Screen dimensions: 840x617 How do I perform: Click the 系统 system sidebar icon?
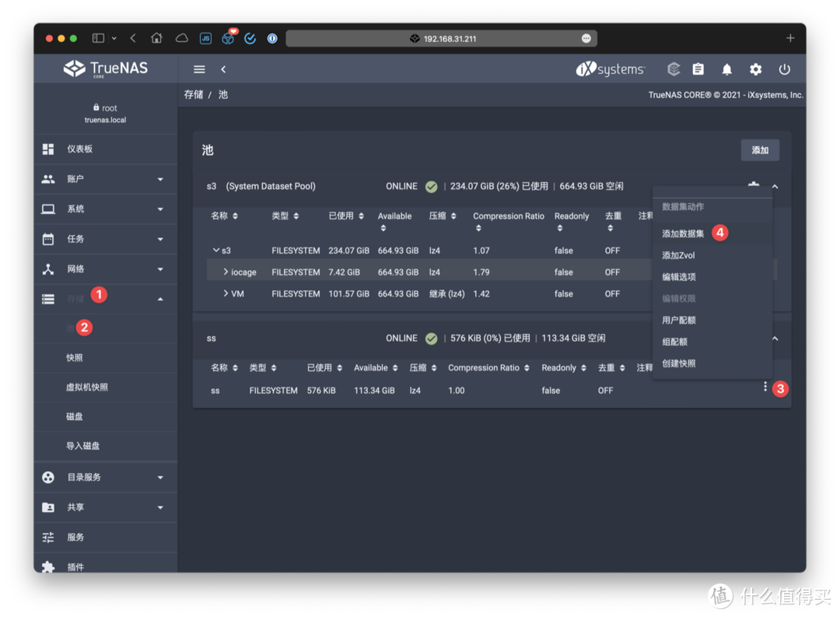[x=48, y=209]
